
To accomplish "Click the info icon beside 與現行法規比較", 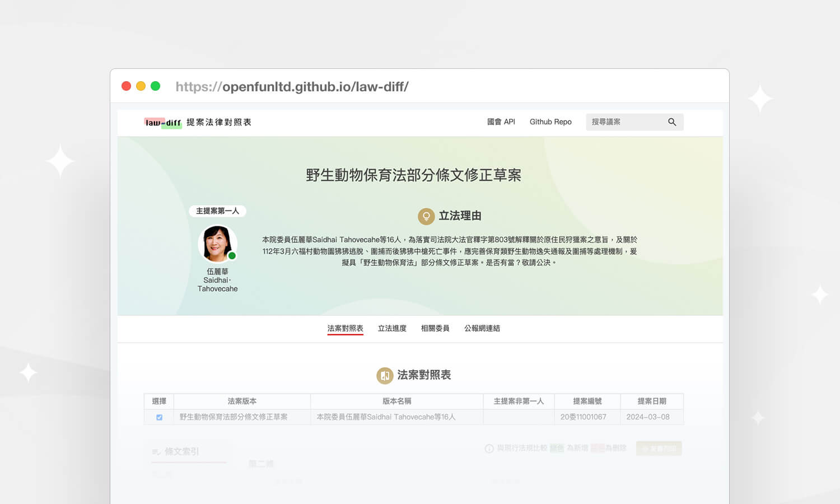I will point(489,449).
